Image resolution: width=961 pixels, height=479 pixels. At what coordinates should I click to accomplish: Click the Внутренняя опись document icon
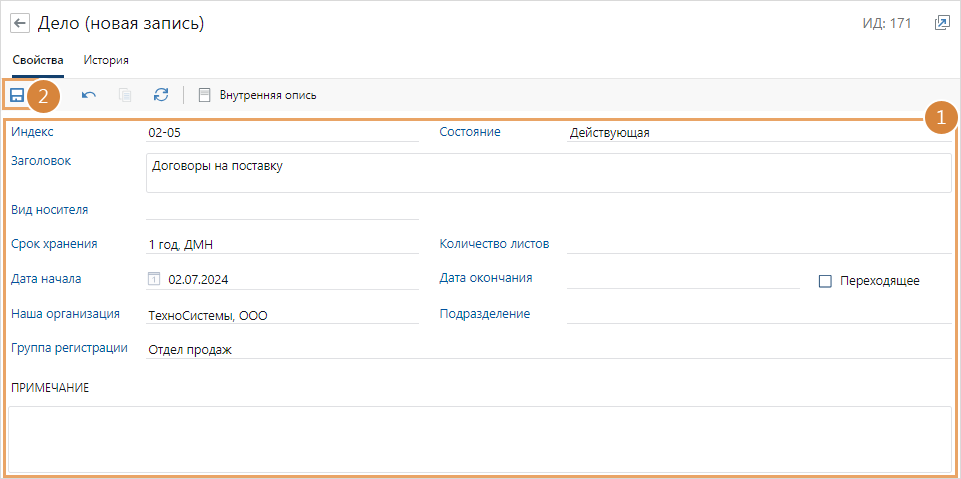[x=205, y=95]
